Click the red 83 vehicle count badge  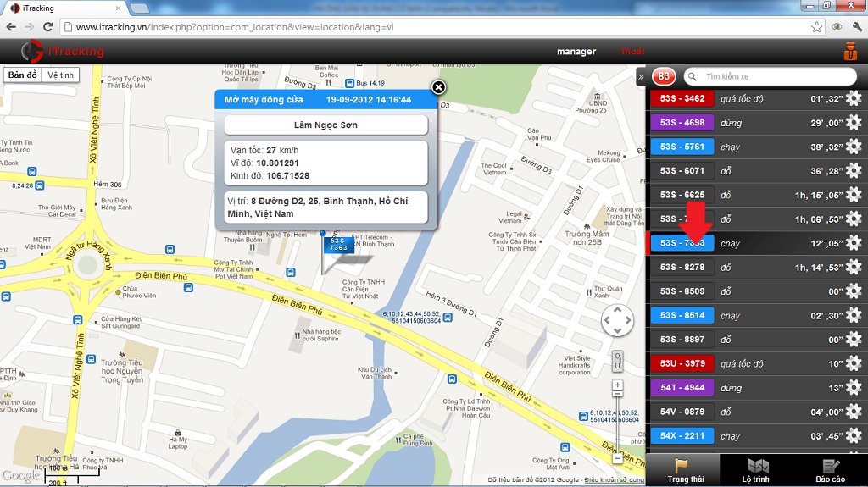pyautogui.click(x=664, y=76)
